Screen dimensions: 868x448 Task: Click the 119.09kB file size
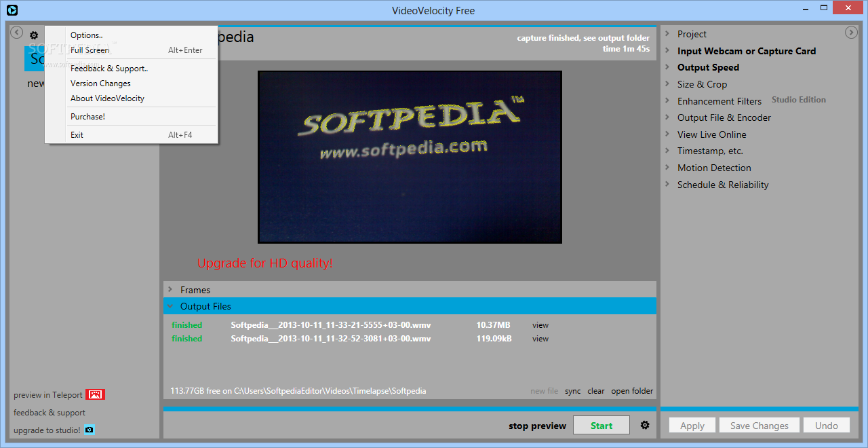click(494, 339)
